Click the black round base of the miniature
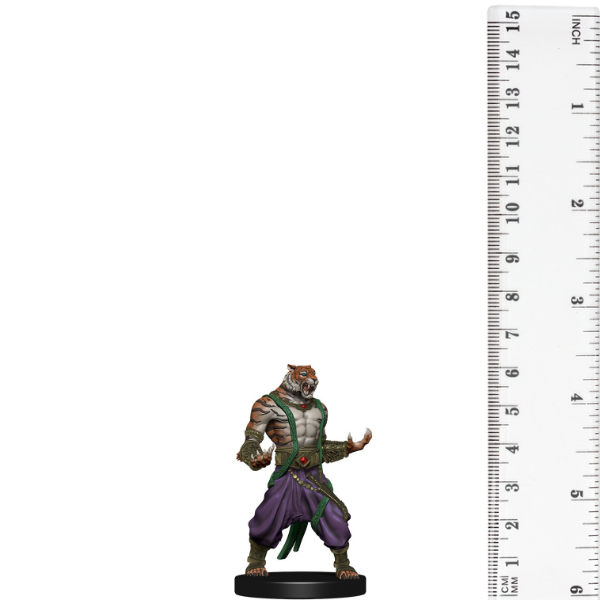Screen dimensions: 600x600 point(300,584)
